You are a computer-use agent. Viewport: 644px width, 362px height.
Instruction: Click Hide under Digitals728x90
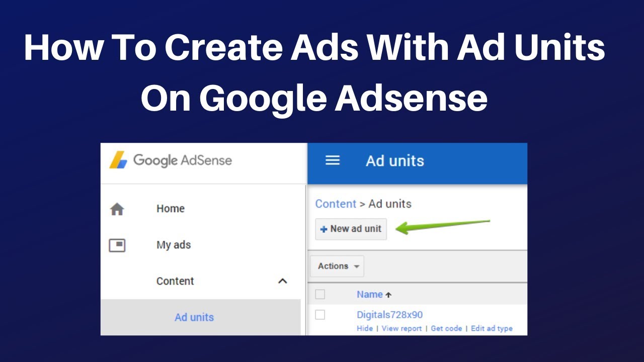(365, 328)
